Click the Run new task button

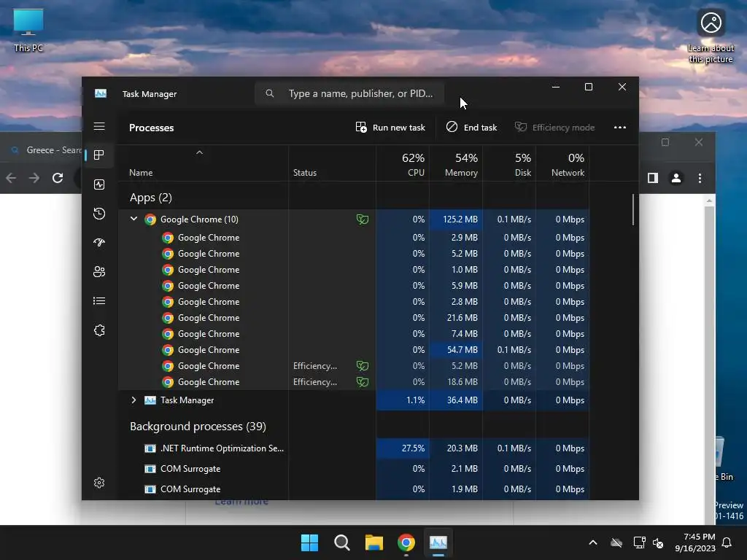coord(390,127)
